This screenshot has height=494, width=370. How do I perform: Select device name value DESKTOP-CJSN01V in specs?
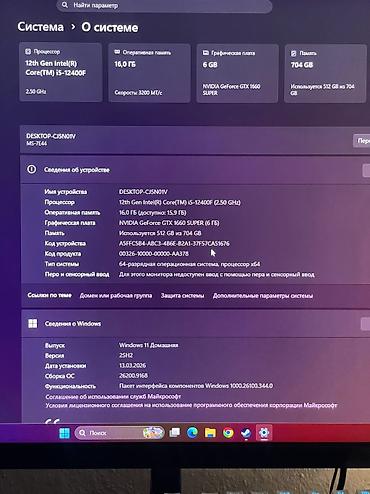pos(143,192)
